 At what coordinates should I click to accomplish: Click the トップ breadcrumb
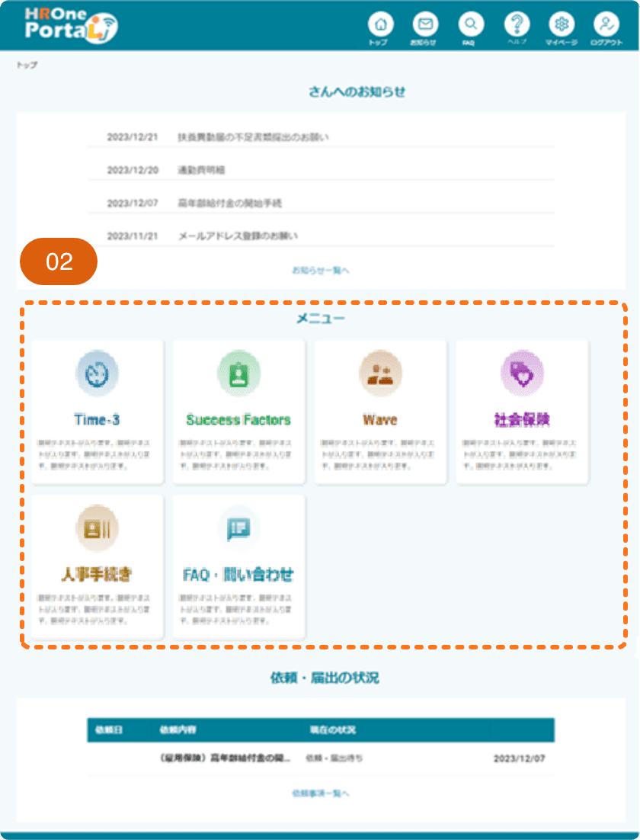click(27, 65)
